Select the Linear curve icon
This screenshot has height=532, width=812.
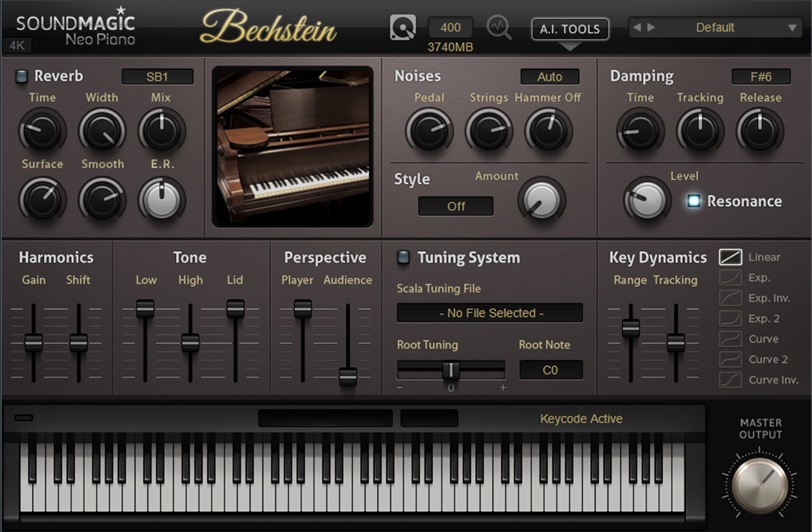click(x=730, y=257)
